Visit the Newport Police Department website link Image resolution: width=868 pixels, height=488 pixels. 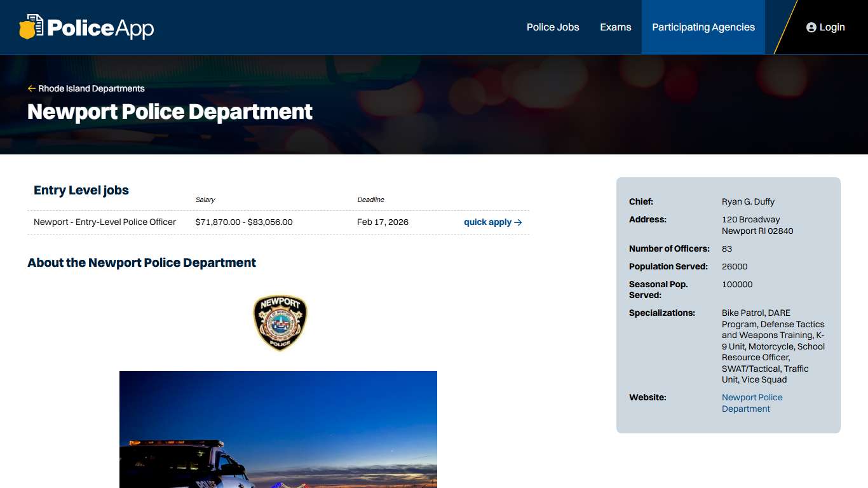752,403
